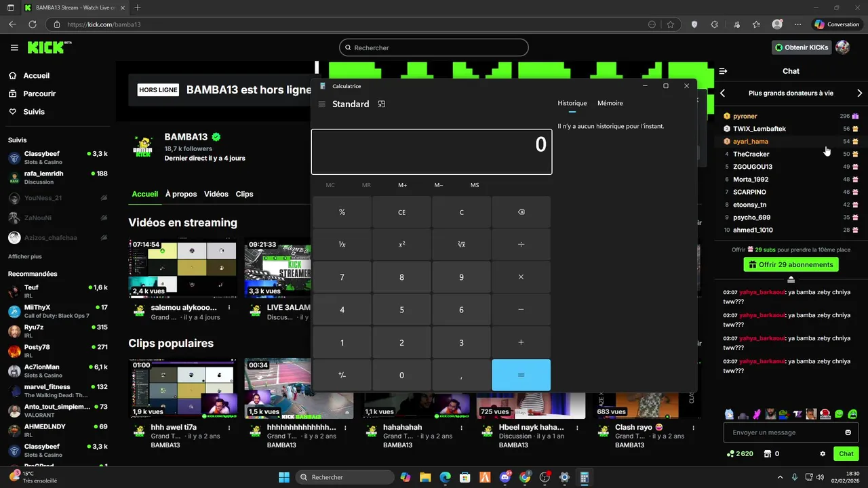The height and width of the screenshot is (488, 868).
Task: Click the percent key in Calculator
Action: point(342,212)
